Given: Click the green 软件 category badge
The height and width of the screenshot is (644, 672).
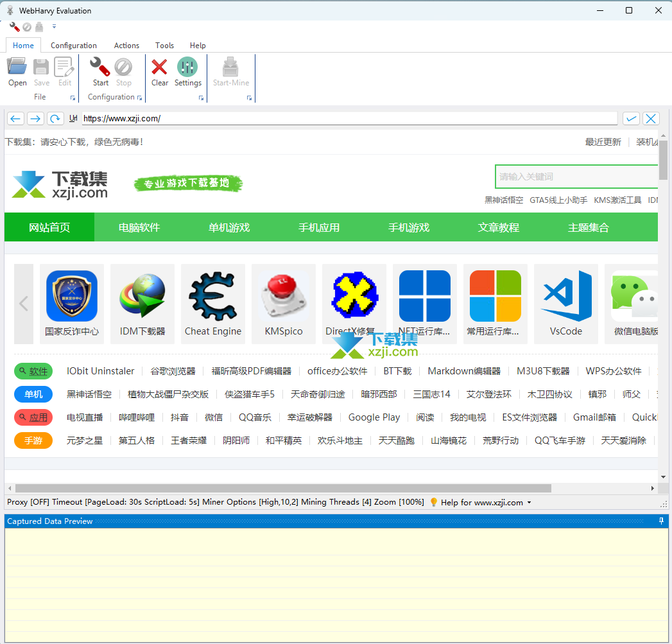Looking at the screenshot, I should point(33,371).
